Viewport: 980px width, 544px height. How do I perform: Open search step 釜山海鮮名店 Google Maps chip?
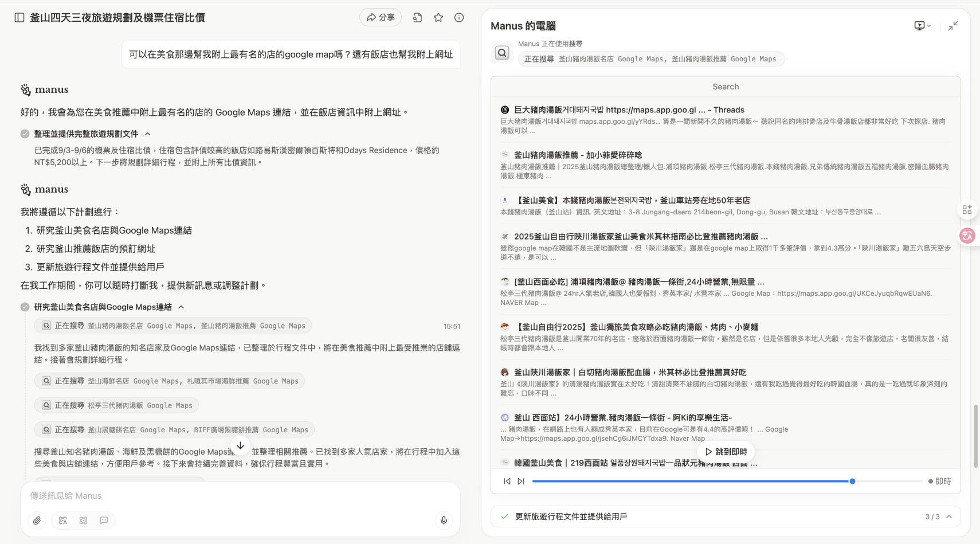point(170,381)
